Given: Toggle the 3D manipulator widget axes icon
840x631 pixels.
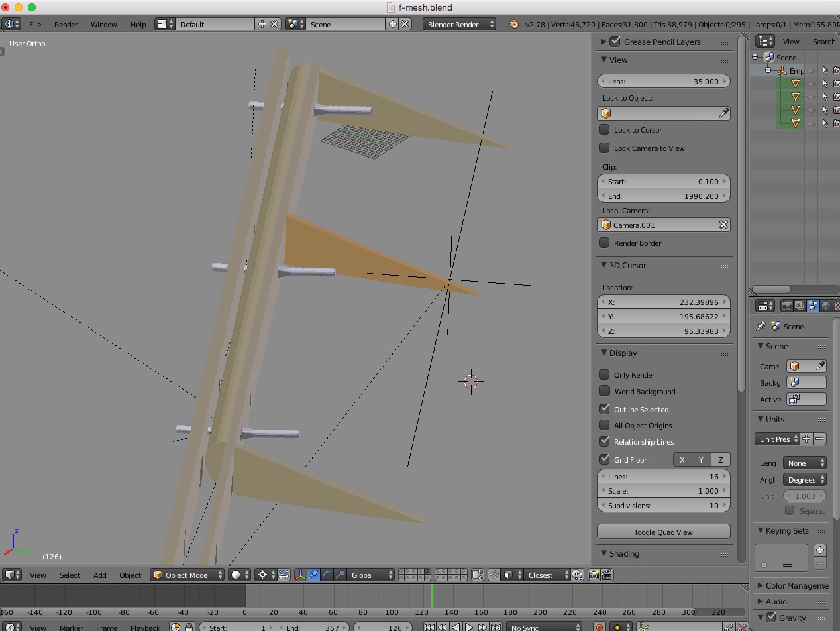Looking at the screenshot, I should click(x=300, y=575).
